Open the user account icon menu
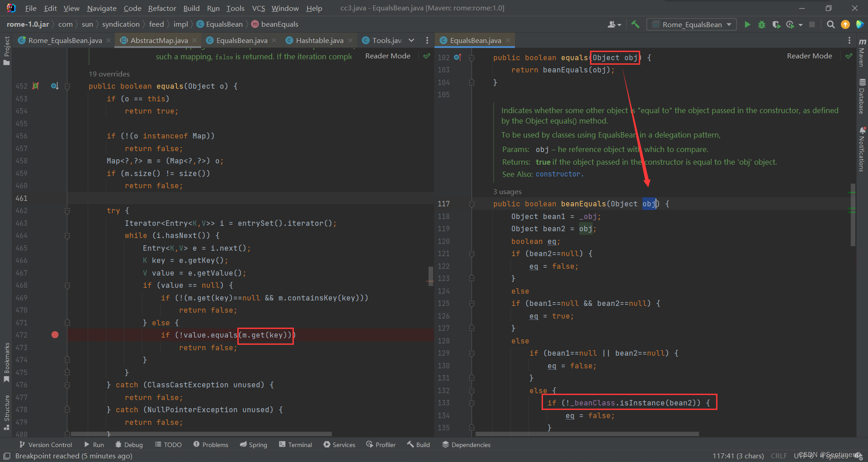Viewport: 868px width, 462px height. tap(614, 24)
